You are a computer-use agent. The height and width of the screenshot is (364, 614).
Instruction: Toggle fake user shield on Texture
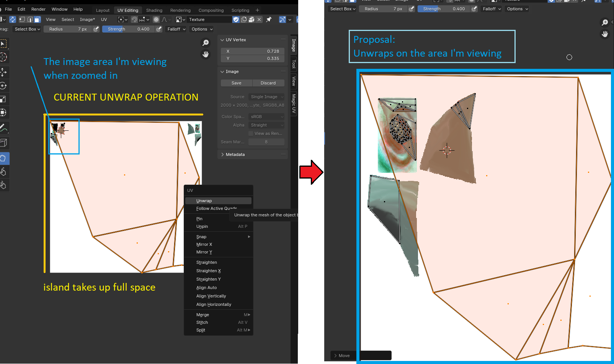point(236,19)
